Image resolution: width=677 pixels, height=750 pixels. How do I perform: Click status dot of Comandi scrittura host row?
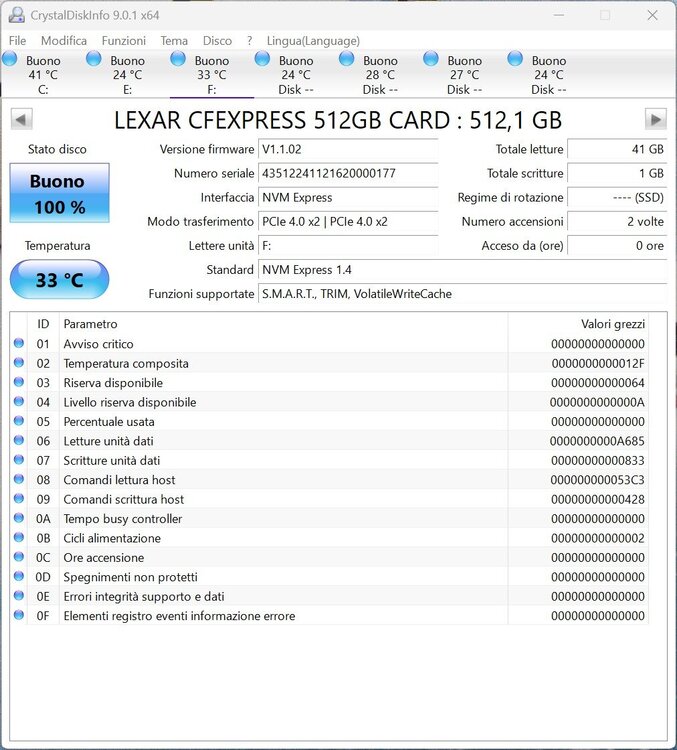19,498
